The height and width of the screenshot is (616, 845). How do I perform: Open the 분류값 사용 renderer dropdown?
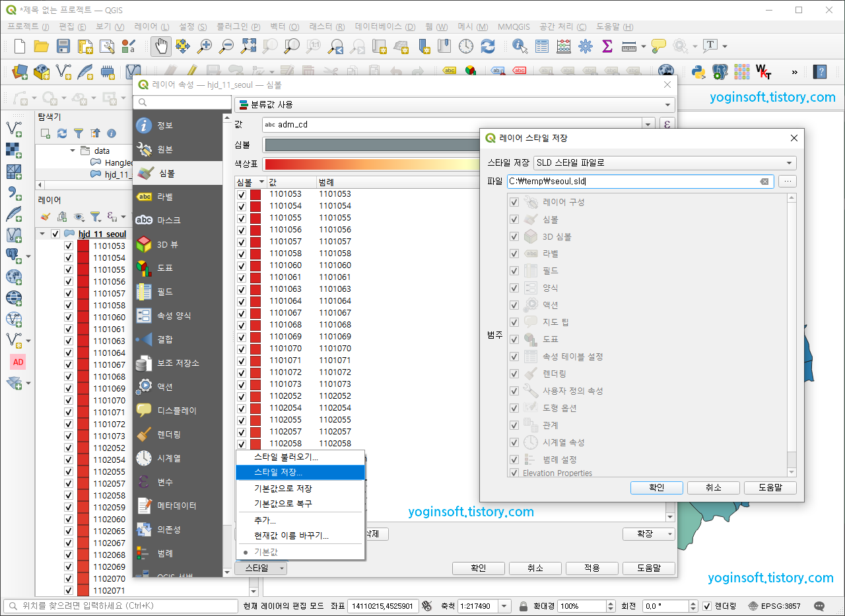[x=455, y=104]
